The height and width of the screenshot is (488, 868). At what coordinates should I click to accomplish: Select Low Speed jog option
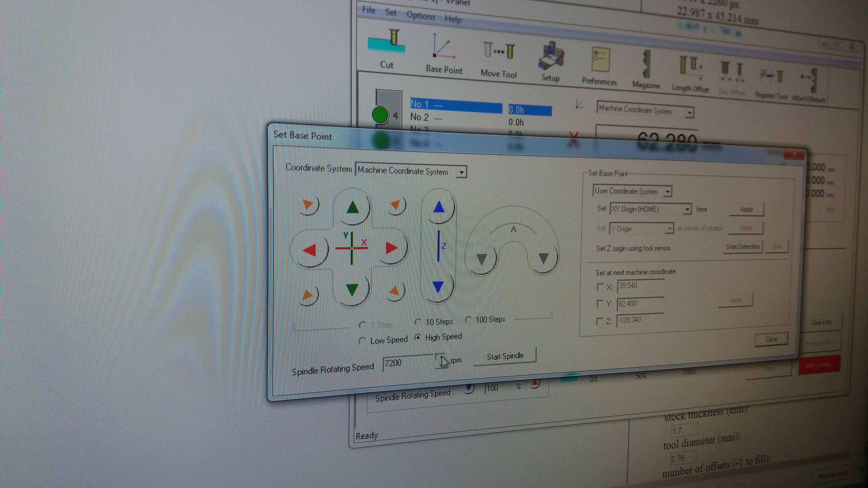coord(363,340)
